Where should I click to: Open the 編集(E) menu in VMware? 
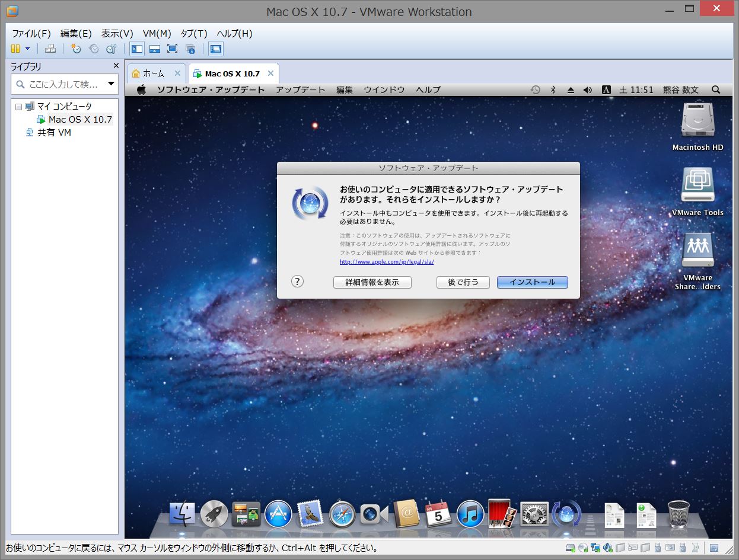(x=76, y=33)
